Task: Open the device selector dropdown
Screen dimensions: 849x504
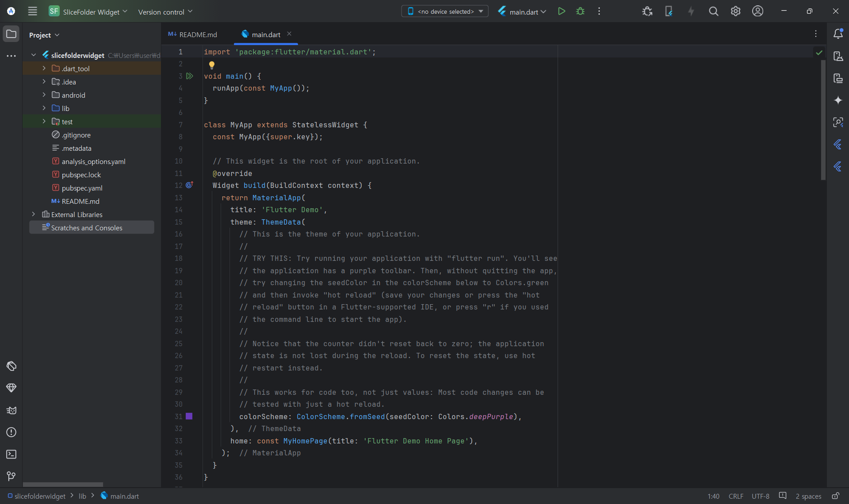Action: pyautogui.click(x=445, y=11)
